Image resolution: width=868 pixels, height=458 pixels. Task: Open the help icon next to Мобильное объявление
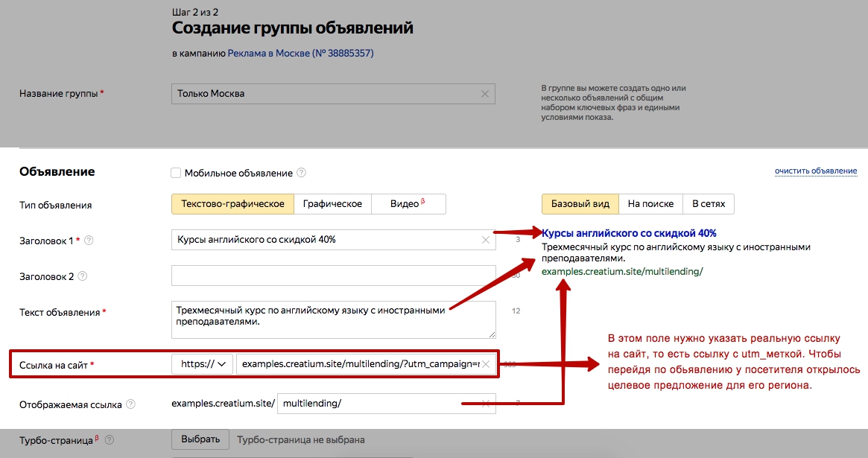pos(301,173)
